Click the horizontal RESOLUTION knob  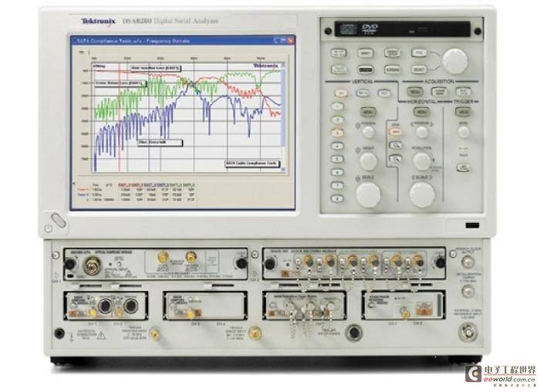tap(421, 161)
